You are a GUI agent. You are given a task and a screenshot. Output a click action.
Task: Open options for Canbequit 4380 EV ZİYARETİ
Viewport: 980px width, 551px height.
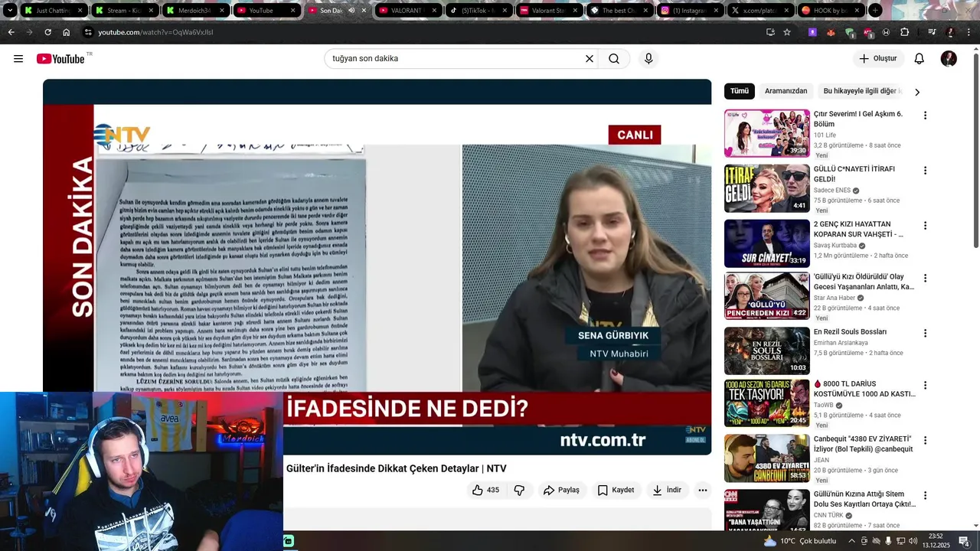pos(925,441)
